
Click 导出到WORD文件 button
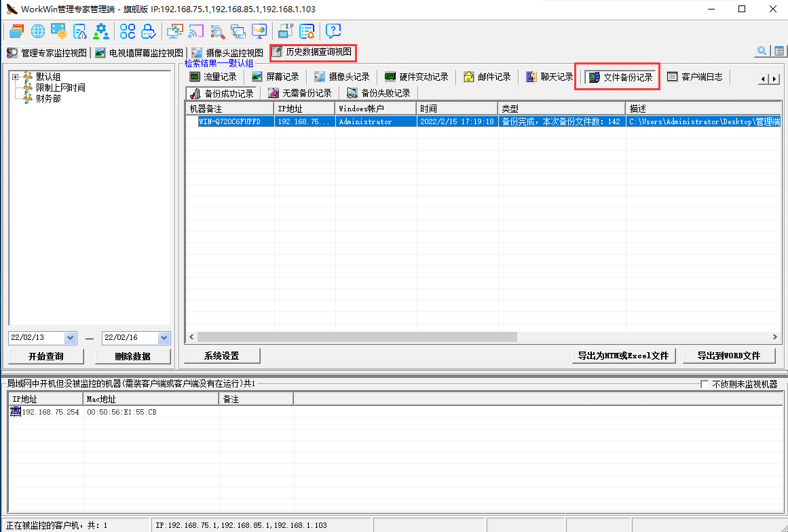pos(729,356)
